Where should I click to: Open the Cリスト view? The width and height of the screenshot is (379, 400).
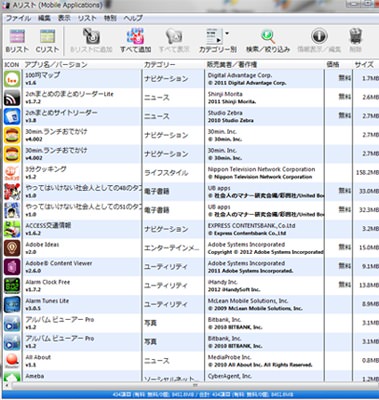[x=47, y=41]
